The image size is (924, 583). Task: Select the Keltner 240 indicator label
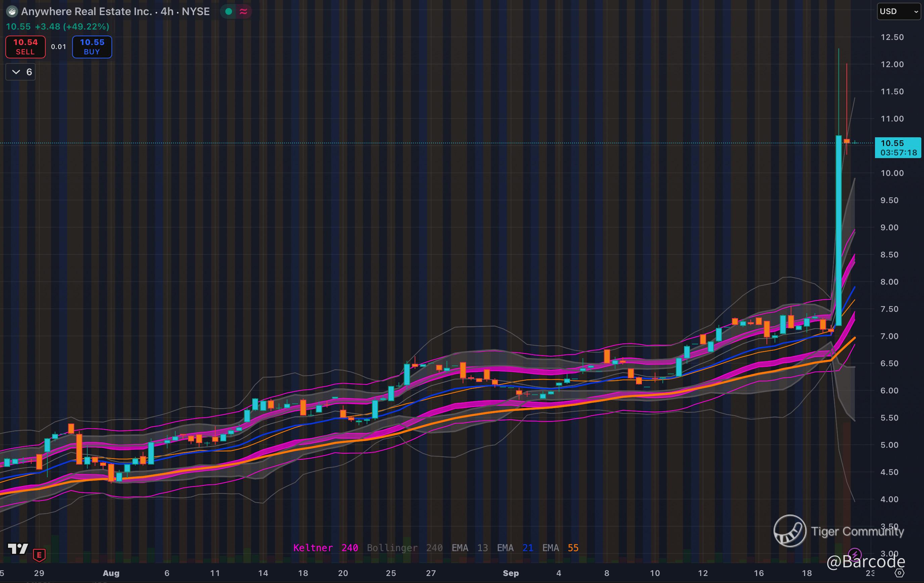[x=325, y=548]
